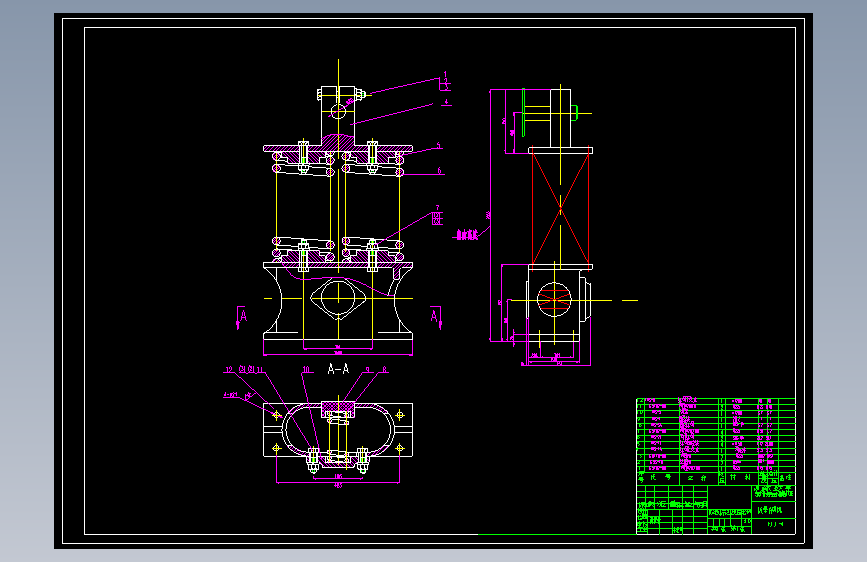The width and height of the screenshot is (867, 562).
Task: Select the left "A" section cut marker
Action: pos(243,316)
